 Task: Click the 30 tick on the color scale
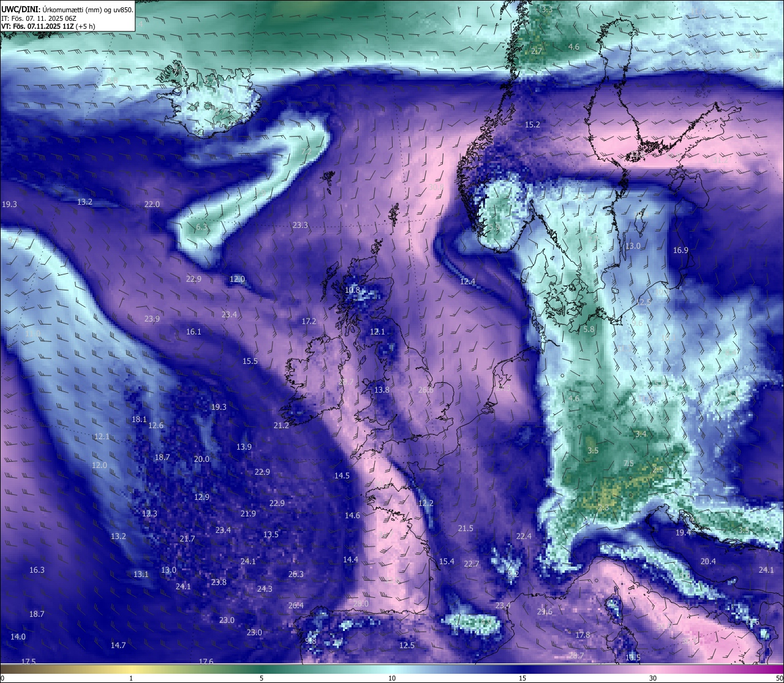coord(653,678)
